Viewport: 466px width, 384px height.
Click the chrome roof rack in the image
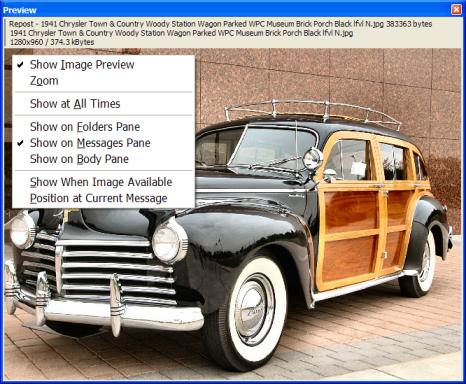tap(313, 113)
